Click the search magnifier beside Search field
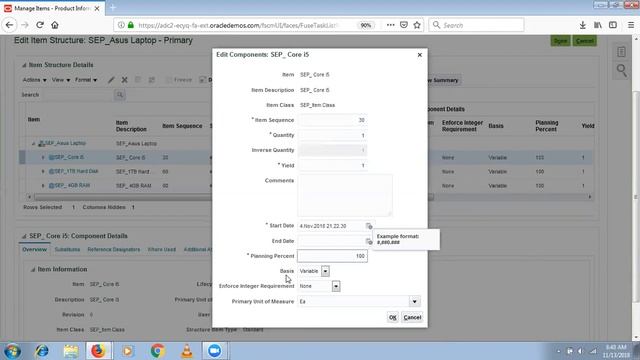This screenshot has width=640, height=360. point(120,95)
